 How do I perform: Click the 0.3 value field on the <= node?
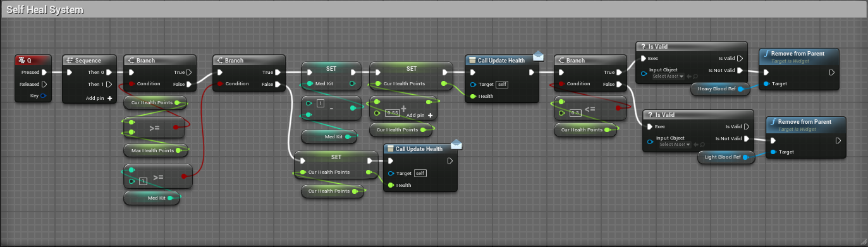pos(575,112)
